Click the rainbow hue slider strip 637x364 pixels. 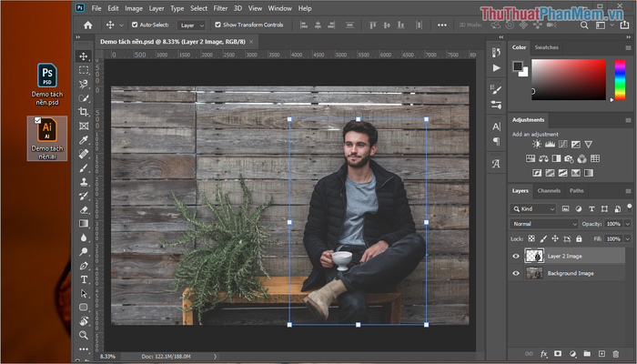[620, 80]
